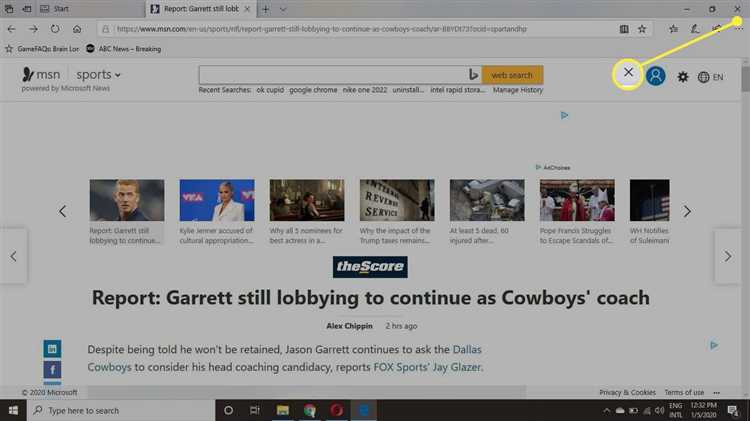Open Task View in taskbar
Viewport: 750px width, 421px height.
pyautogui.click(x=254, y=410)
